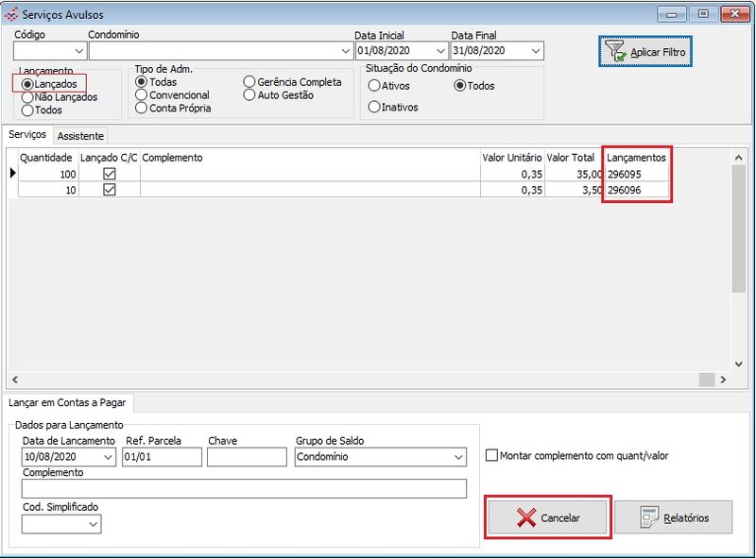Click the report icon on Relatórios
The image size is (756, 559).
649,518
